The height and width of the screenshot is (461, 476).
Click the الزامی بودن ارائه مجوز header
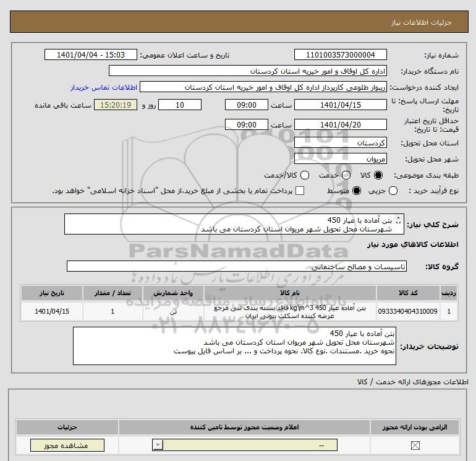415,427
